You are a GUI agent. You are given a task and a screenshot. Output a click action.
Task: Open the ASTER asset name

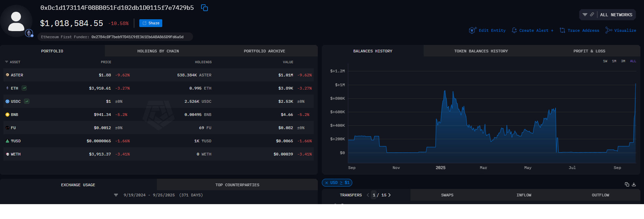[17, 75]
